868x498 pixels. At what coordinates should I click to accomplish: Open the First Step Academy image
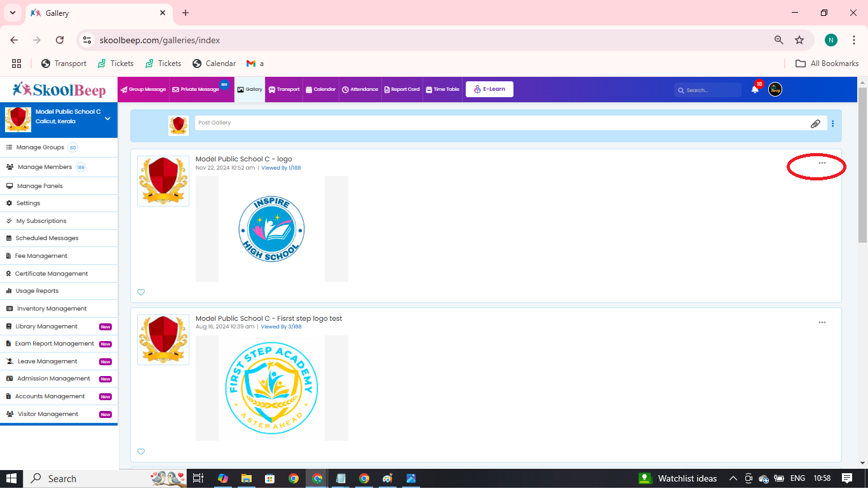coord(272,388)
